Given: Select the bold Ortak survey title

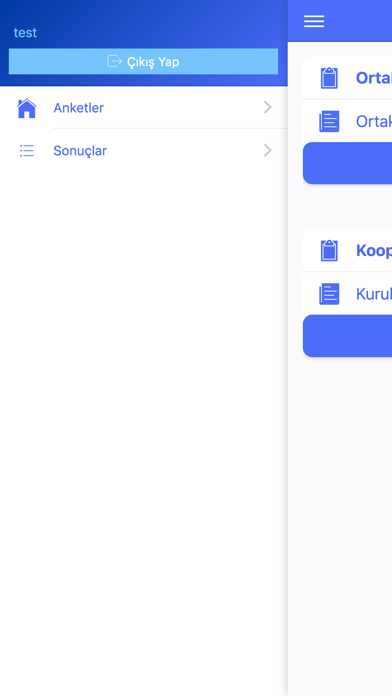Looking at the screenshot, I should click(374, 78).
